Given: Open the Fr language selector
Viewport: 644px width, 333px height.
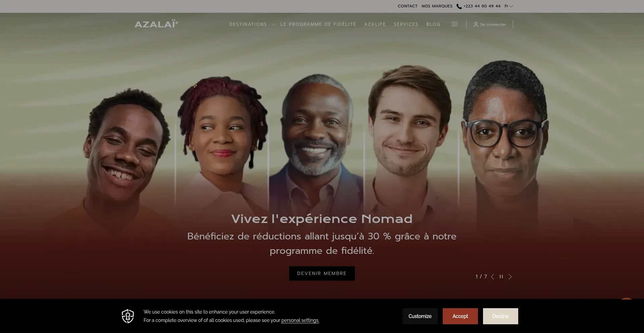Looking at the screenshot, I should tap(509, 6).
